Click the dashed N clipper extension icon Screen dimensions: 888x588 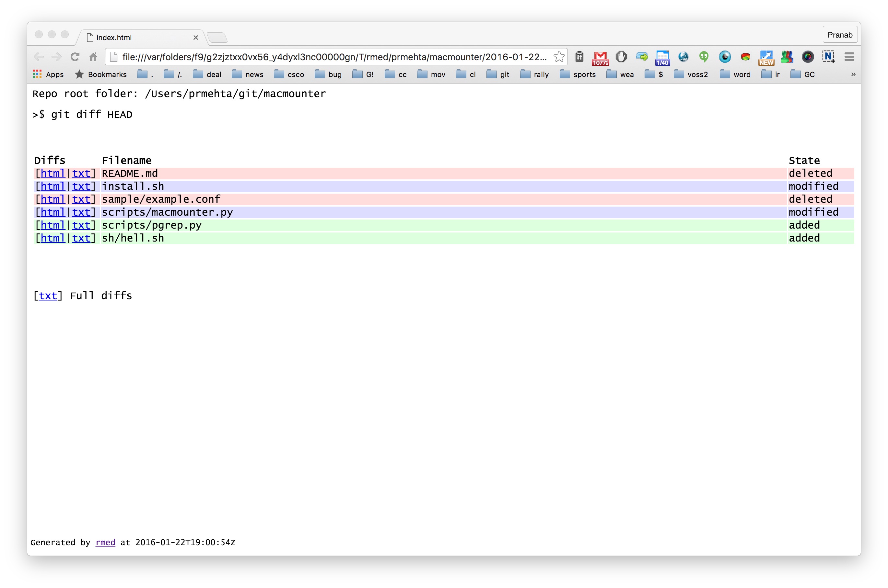(828, 57)
